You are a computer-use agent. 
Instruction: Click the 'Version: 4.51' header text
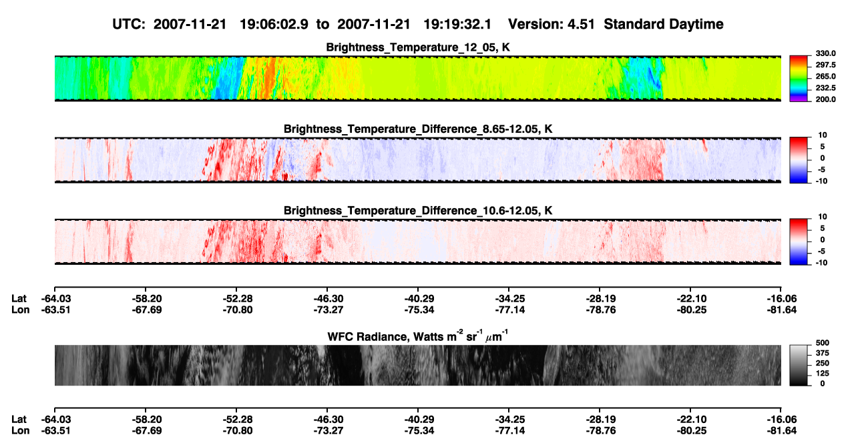[552, 24]
